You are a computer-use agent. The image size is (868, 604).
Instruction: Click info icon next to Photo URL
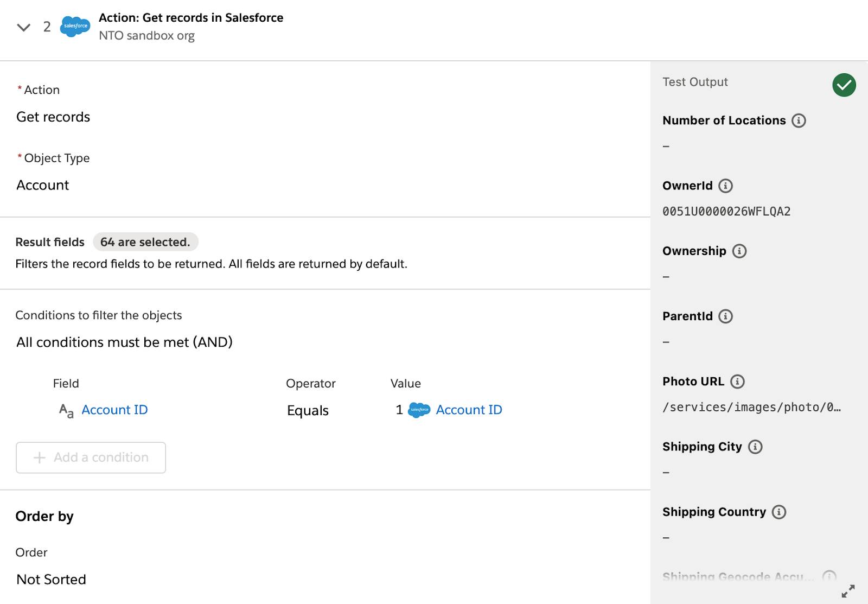737,382
